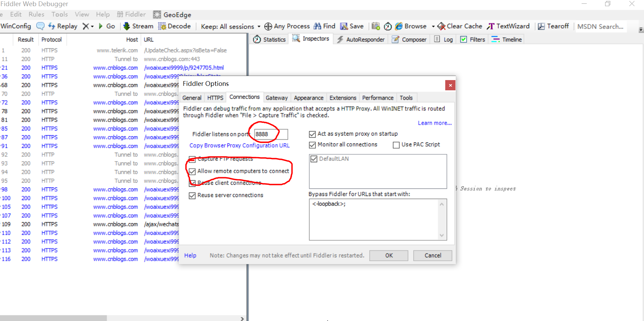Open the Statistics tab

(269, 40)
